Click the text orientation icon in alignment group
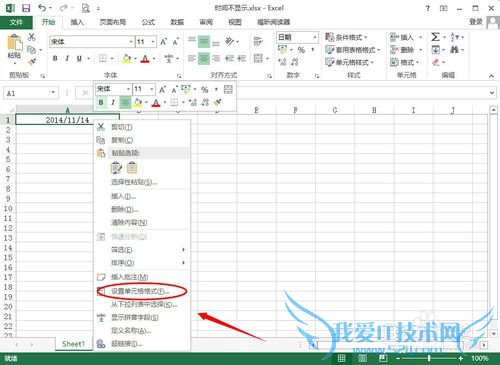 (x=230, y=41)
